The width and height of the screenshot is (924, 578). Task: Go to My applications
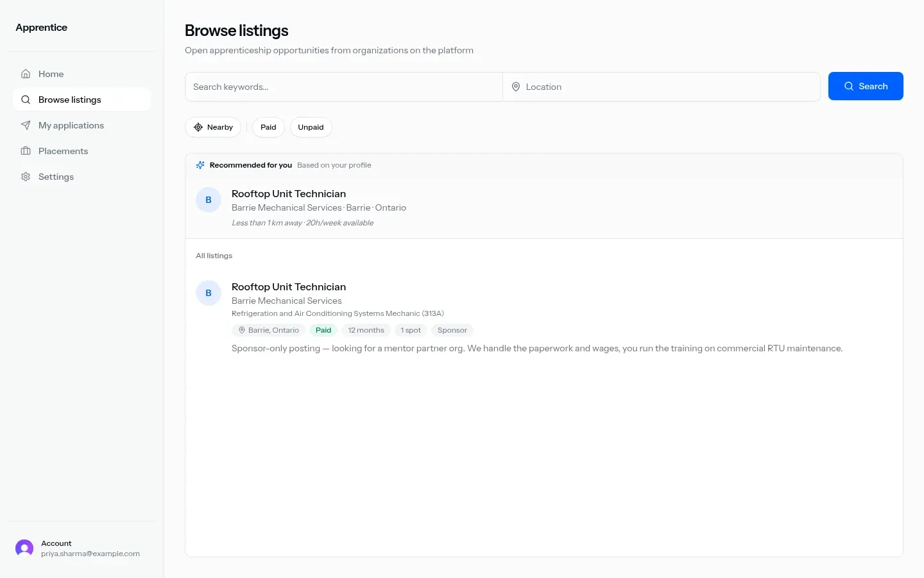tap(82, 125)
